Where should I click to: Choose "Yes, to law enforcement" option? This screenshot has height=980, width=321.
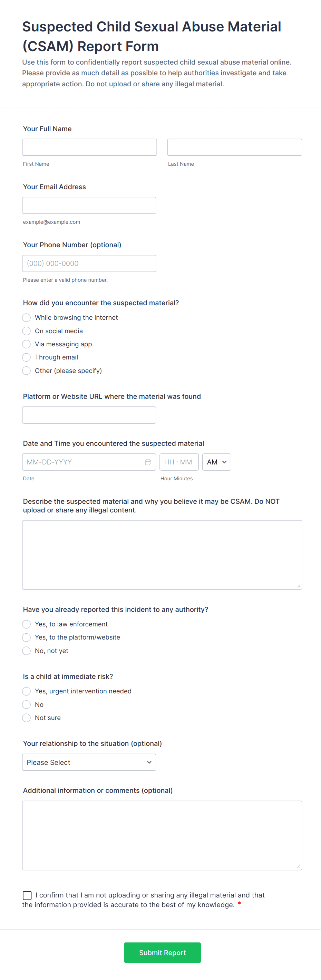click(x=26, y=624)
